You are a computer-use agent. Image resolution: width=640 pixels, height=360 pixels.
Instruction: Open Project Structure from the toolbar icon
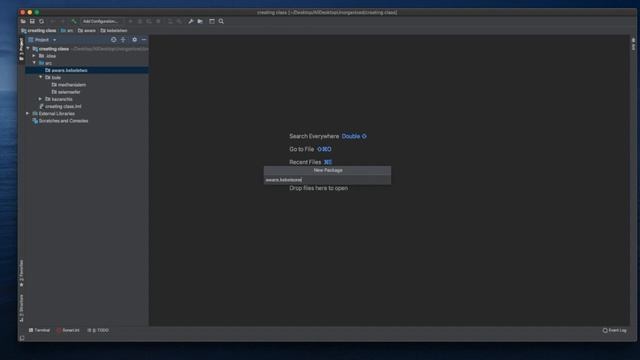pos(200,21)
